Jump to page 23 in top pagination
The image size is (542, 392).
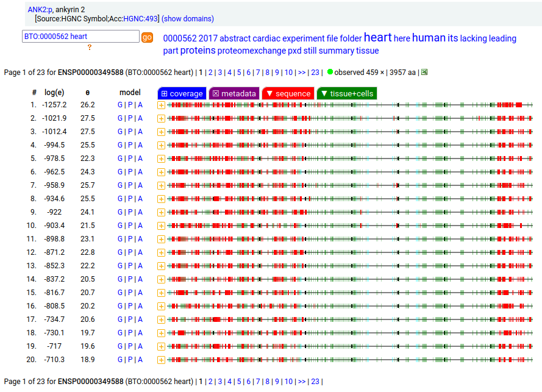click(315, 73)
